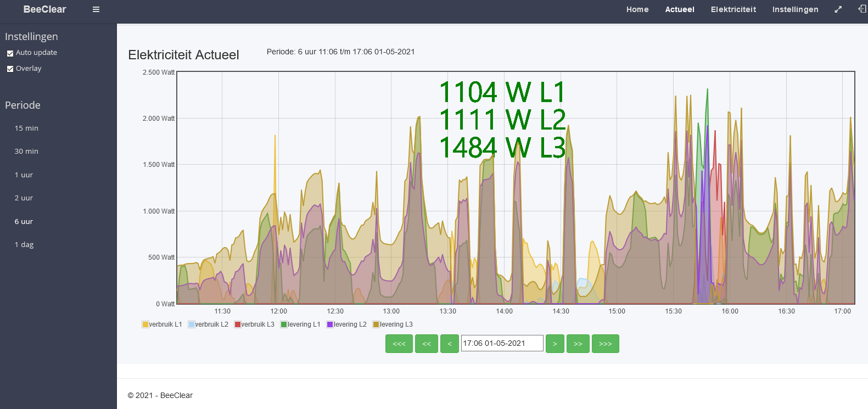Click the Periode date range text

click(341, 52)
